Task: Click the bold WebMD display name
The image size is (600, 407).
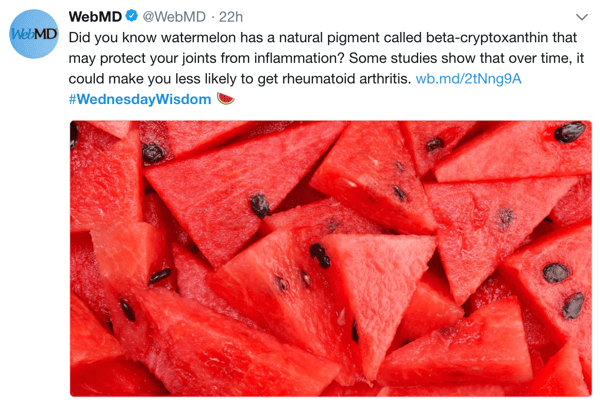Action: click(x=95, y=16)
